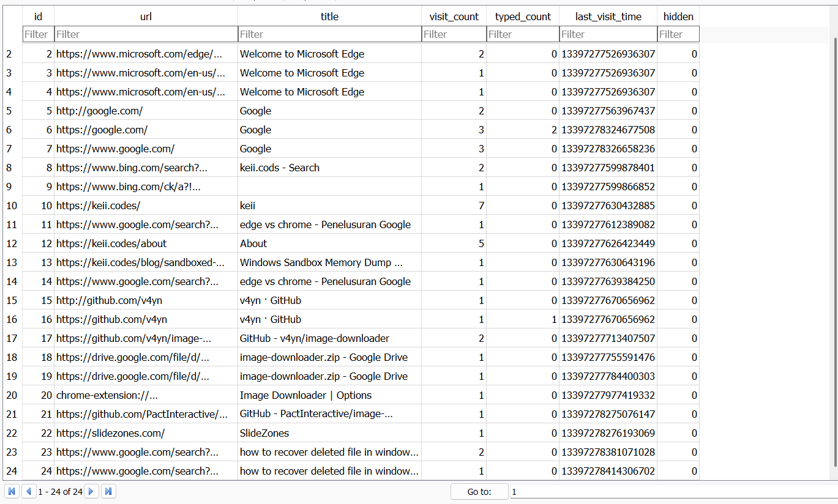This screenshot has height=504, width=838.
Task: Select the 'SlideZones' title cell
Action: click(329, 433)
